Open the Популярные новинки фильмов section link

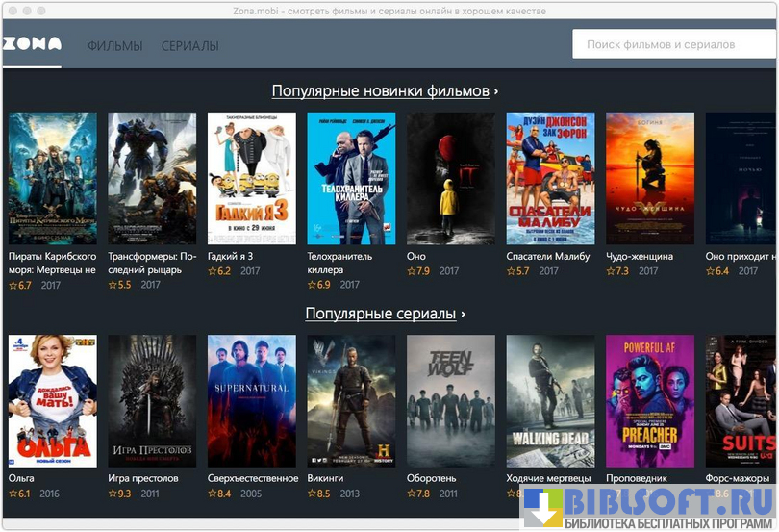pyautogui.click(x=380, y=91)
